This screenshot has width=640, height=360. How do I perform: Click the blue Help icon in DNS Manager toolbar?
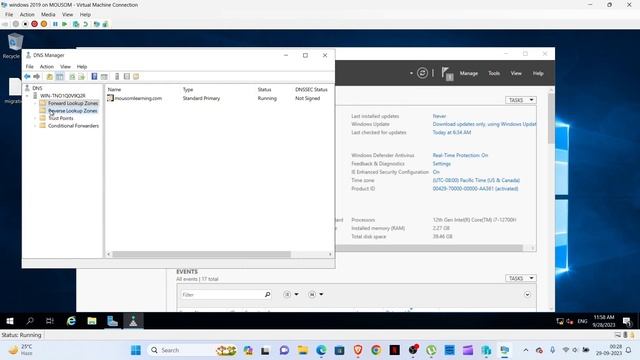click(94, 76)
